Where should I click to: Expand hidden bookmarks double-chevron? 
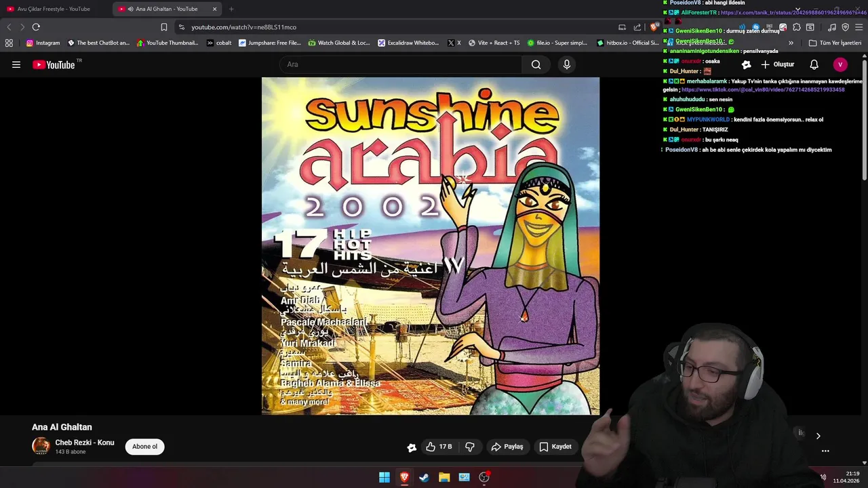pos(791,43)
